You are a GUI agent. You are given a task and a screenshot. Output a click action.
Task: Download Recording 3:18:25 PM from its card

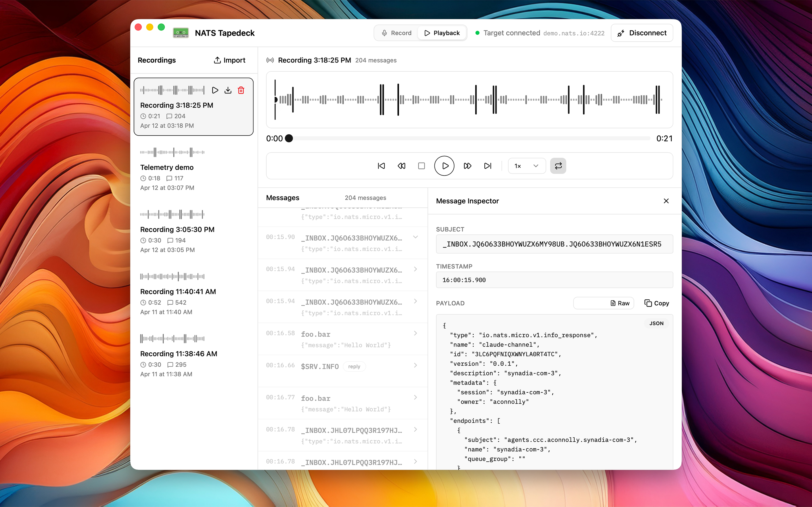[228, 90]
